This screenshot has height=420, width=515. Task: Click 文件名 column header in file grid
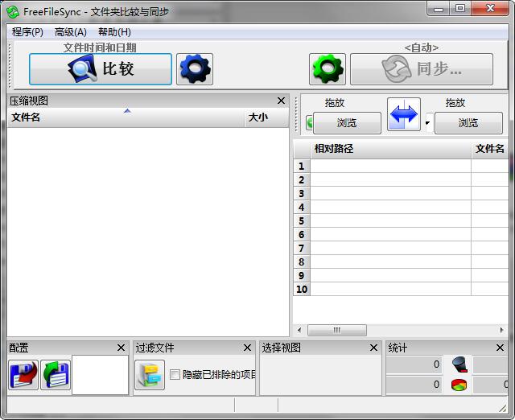coord(490,149)
